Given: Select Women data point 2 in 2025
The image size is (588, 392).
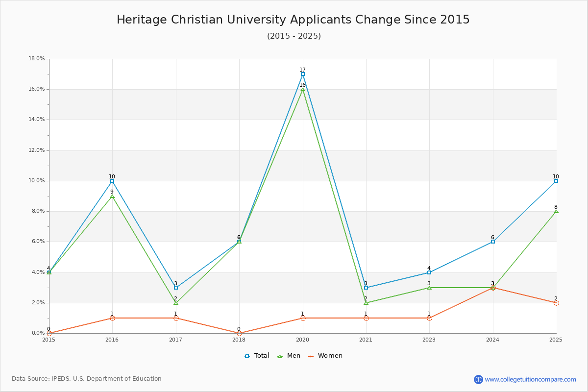Looking at the screenshot, I should [x=556, y=303].
